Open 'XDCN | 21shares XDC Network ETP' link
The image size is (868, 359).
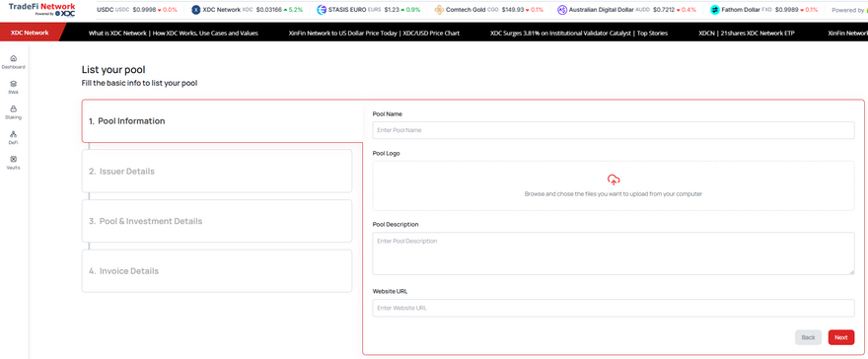[x=747, y=34]
